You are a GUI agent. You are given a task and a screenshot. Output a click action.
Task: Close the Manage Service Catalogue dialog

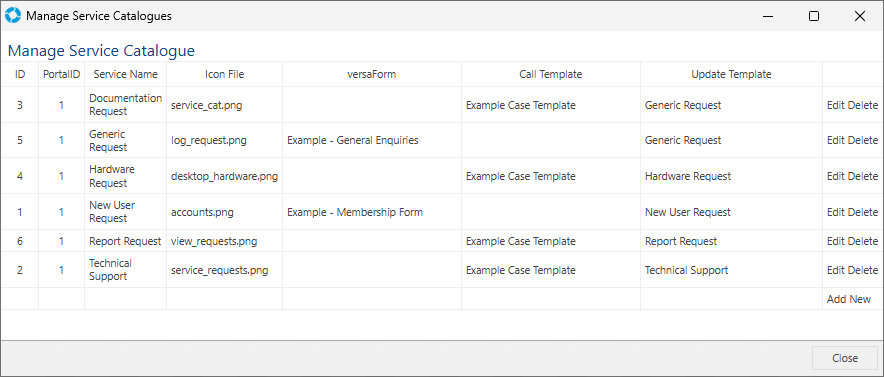coord(845,358)
